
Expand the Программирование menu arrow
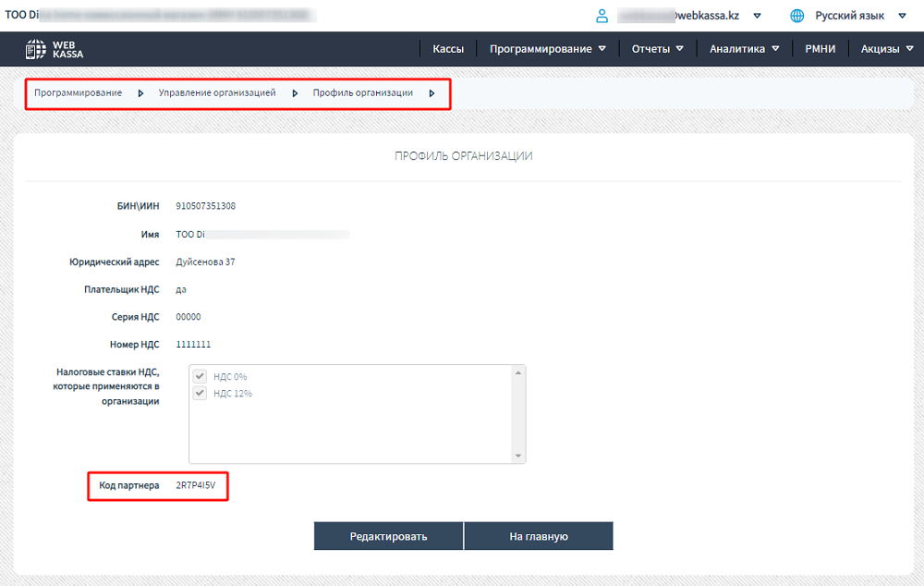[602, 48]
